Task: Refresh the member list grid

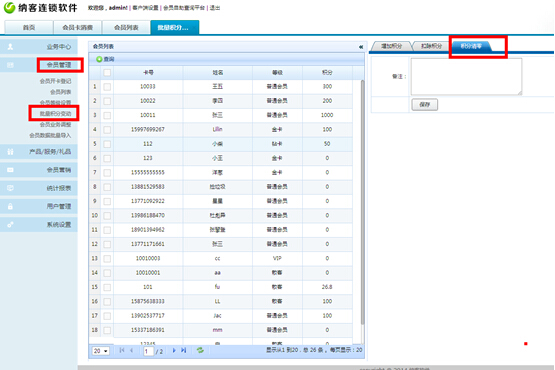Action: (x=200, y=350)
